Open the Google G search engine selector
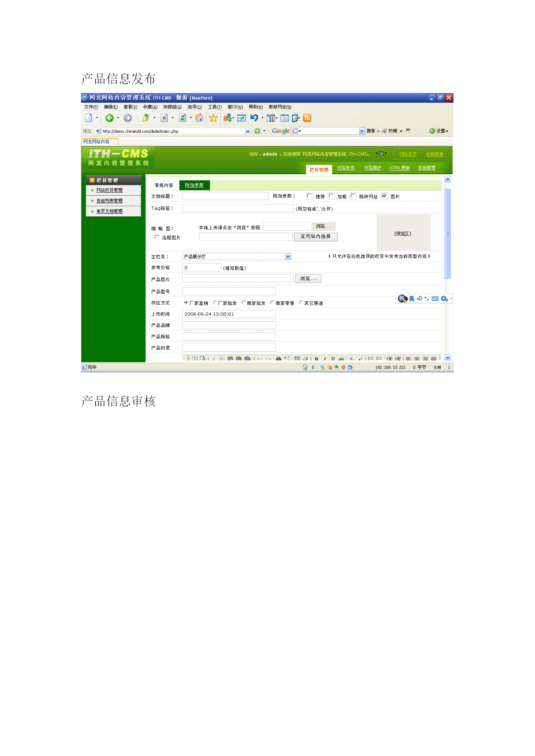This screenshot has width=535, height=756. (x=297, y=131)
